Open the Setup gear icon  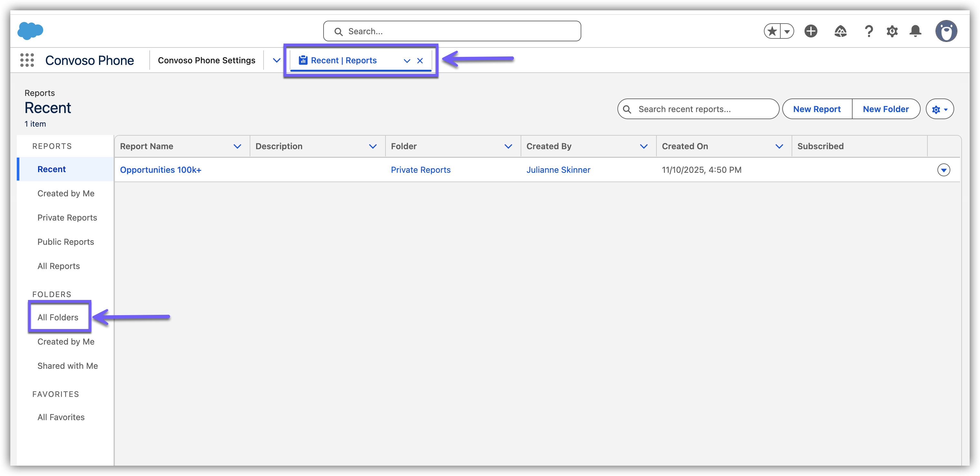[892, 31]
